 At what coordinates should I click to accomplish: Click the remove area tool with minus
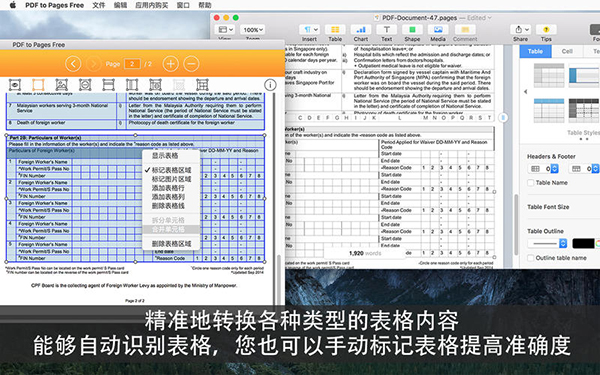click(x=85, y=85)
